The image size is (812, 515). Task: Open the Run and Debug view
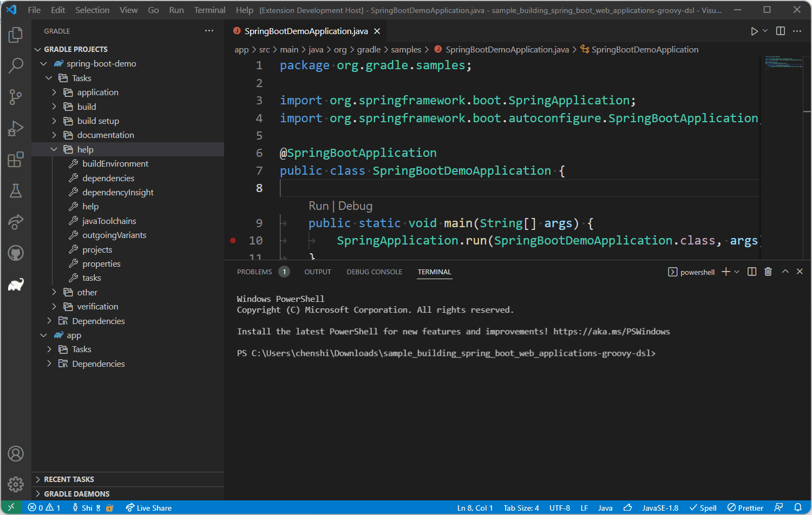pyautogui.click(x=16, y=128)
